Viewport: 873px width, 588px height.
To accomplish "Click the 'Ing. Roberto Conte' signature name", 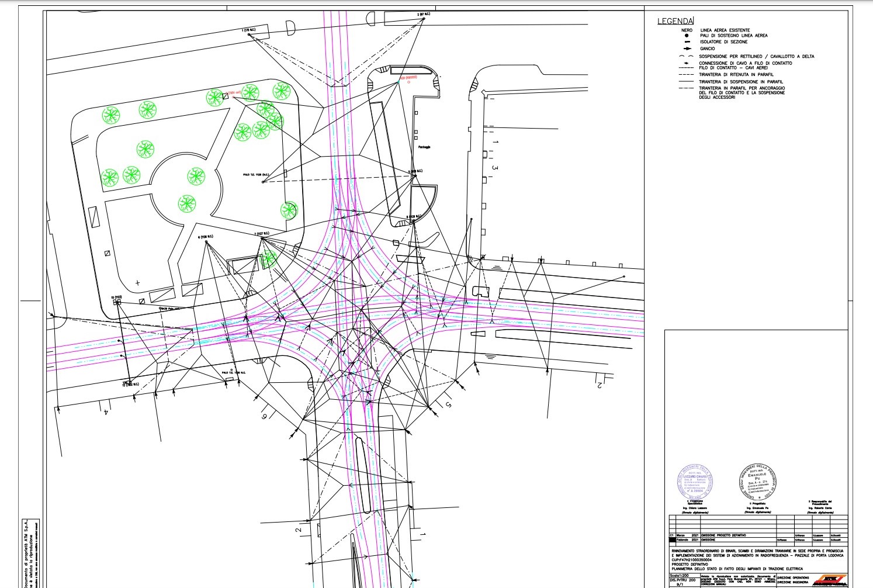I will (x=820, y=509).
